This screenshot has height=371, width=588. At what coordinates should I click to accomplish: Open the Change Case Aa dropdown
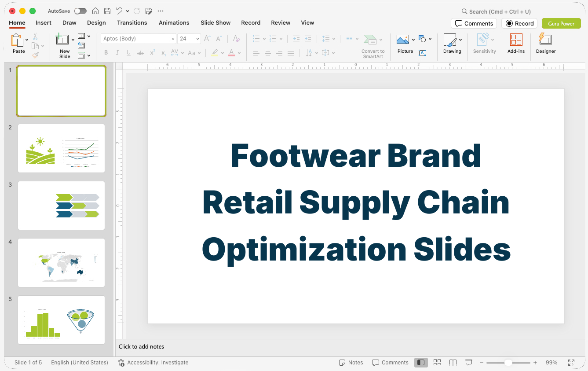coord(194,53)
